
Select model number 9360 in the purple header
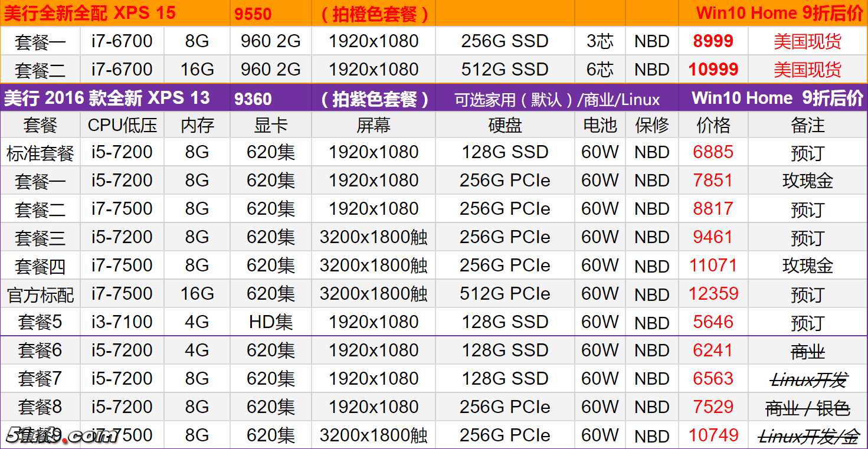pos(253,99)
